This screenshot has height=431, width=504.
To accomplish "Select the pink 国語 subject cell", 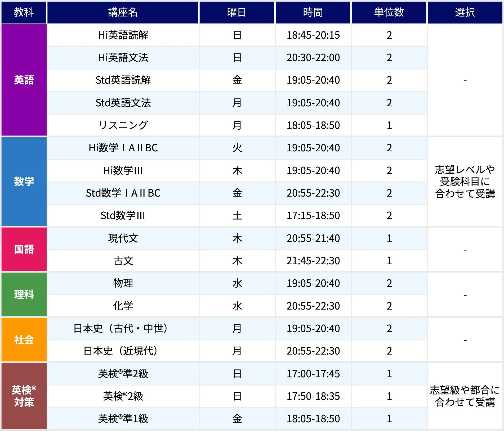I will point(24,249).
